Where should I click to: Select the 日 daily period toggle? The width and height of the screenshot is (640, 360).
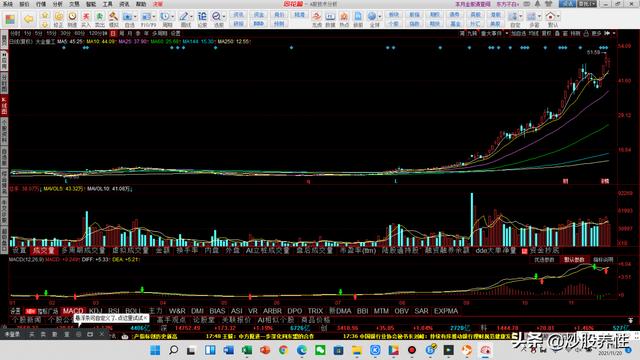pyautogui.click(x=113, y=33)
